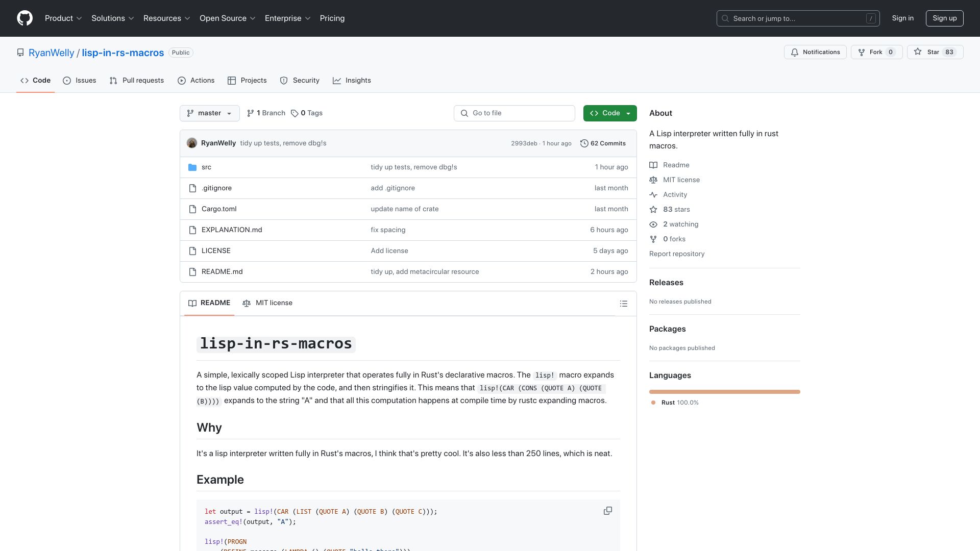
Task: Click the Rust orange language dot
Action: click(x=653, y=403)
